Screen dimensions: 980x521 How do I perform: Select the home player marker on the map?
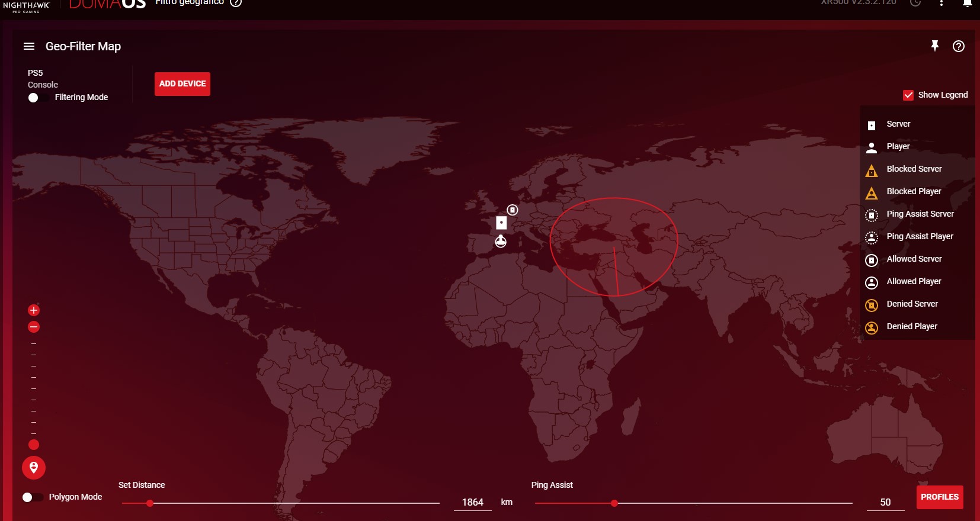pyautogui.click(x=501, y=241)
